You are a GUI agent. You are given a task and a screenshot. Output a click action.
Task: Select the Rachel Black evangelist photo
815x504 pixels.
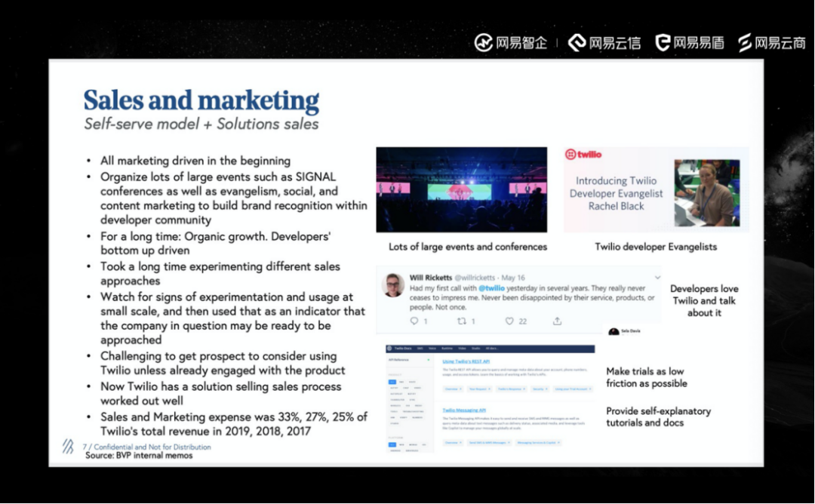coord(707,192)
